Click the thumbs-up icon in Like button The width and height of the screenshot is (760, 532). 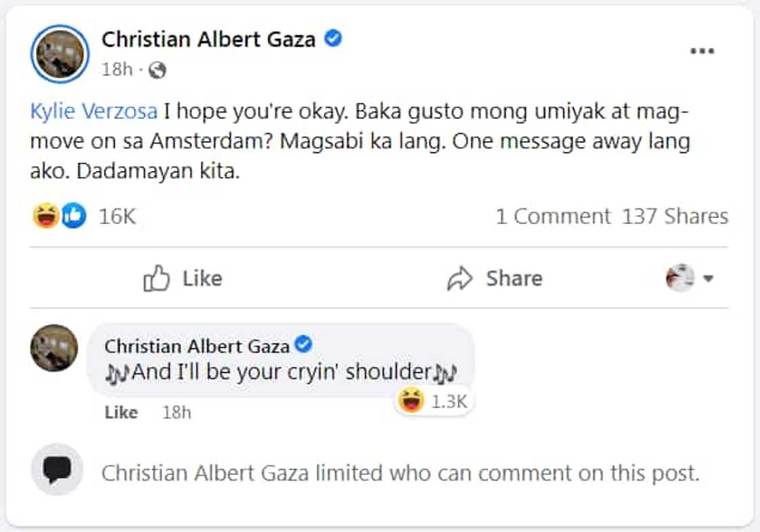coord(157,278)
